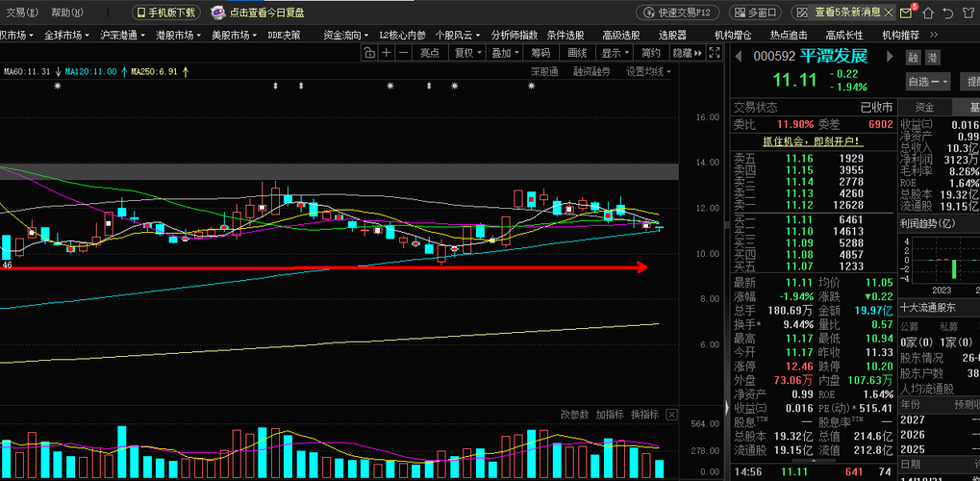Open the 叠加 overlay dropdown

click(504, 53)
